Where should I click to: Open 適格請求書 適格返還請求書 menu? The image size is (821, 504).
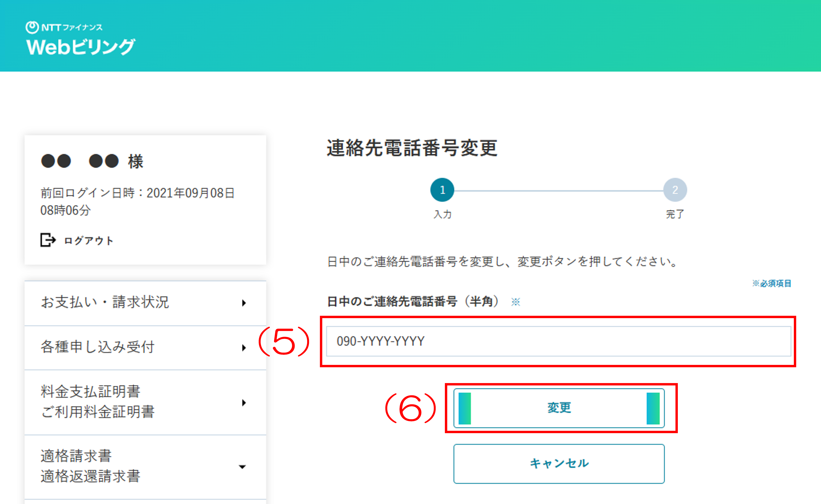coord(145,467)
